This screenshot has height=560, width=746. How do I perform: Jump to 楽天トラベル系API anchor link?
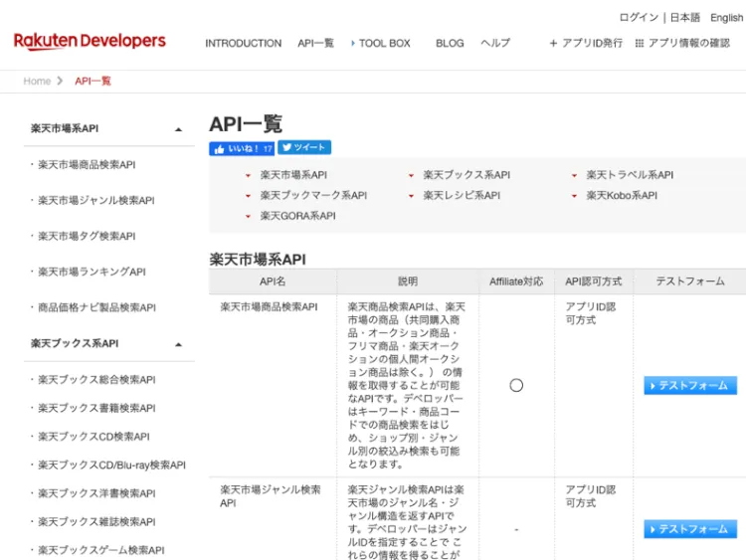tap(630, 175)
